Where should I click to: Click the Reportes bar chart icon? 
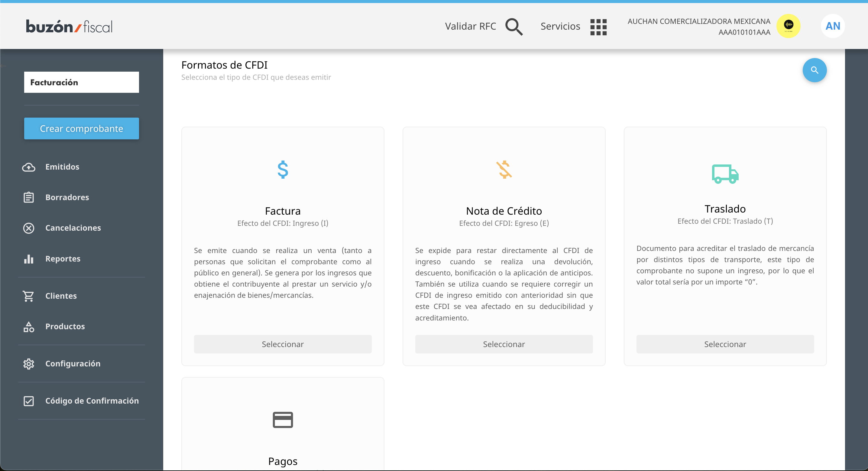point(29,258)
